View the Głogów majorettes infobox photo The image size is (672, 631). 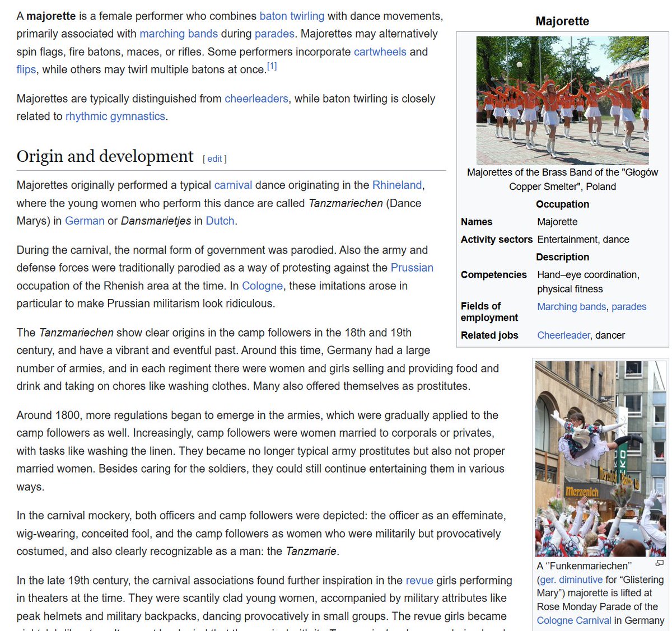[562, 100]
